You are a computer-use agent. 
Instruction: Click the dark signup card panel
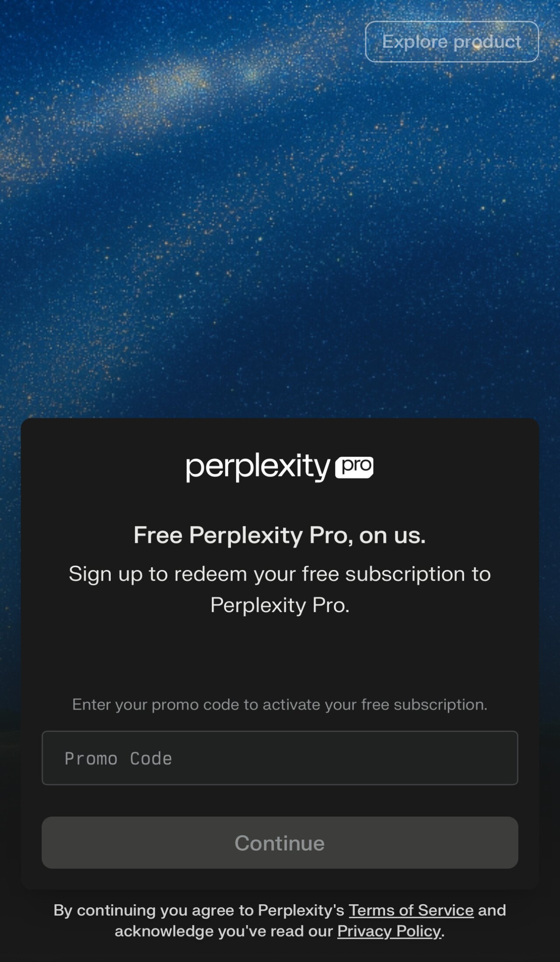click(x=280, y=656)
